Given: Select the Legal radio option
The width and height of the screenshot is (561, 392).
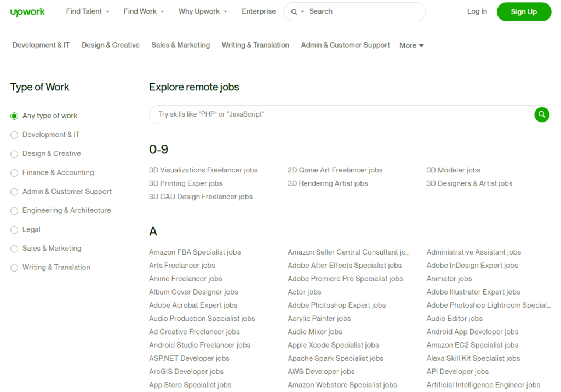Looking at the screenshot, I should tap(14, 229).
